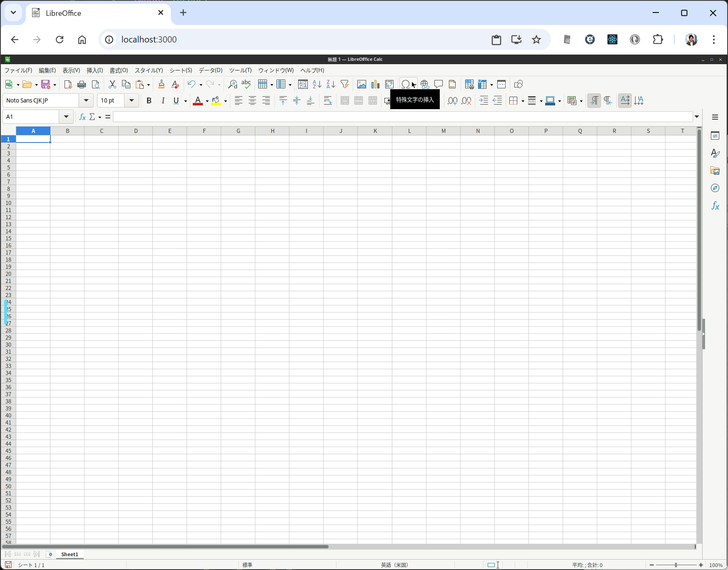Open the 書式(O) menu
The height and width of the screenshot is (570, 728).
point(119,70)
